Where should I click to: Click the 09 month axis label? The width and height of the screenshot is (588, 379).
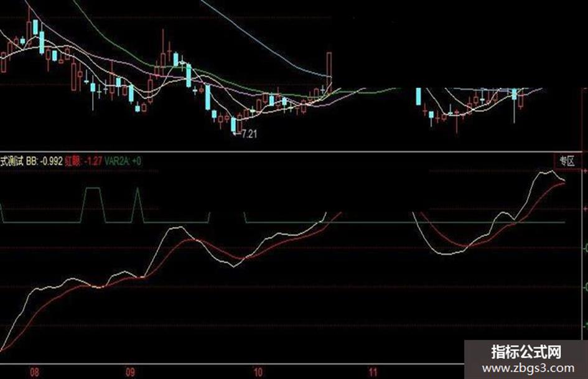tap(130, 372)
